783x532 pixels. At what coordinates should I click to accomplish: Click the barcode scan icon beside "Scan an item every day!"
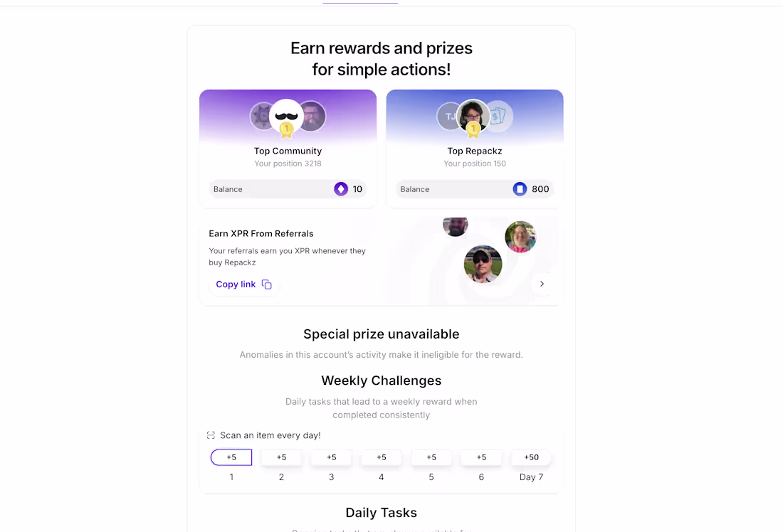tap(210, 435)
